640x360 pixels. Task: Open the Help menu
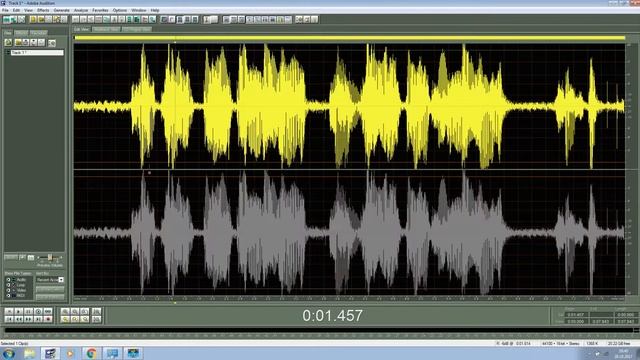click(155, 10)
